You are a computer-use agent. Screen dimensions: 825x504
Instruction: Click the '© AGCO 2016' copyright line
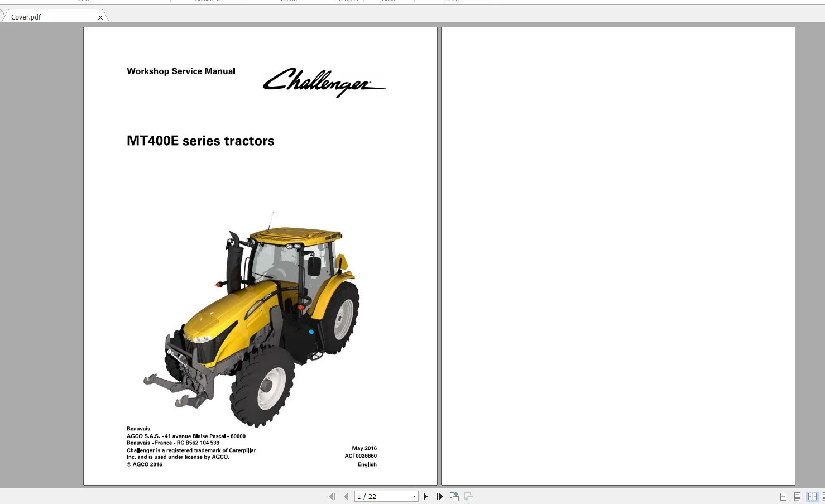145,464
